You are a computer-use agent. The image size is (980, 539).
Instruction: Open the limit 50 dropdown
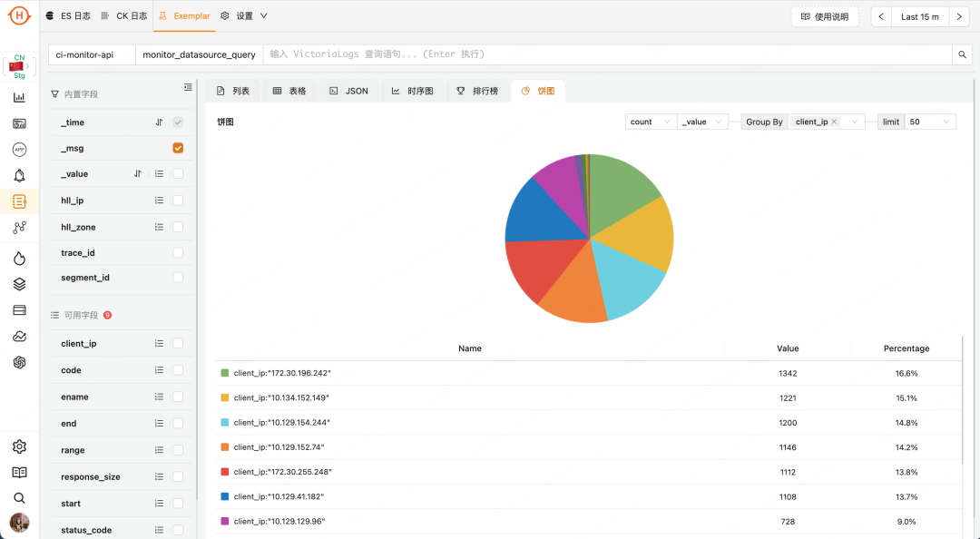tap(931, 122)
